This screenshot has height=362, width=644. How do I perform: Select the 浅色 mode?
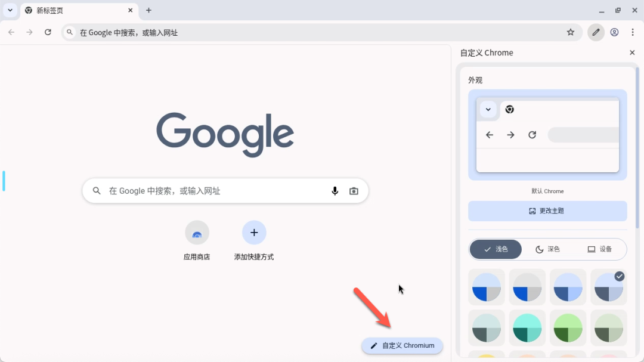click(x=496, y=249)
